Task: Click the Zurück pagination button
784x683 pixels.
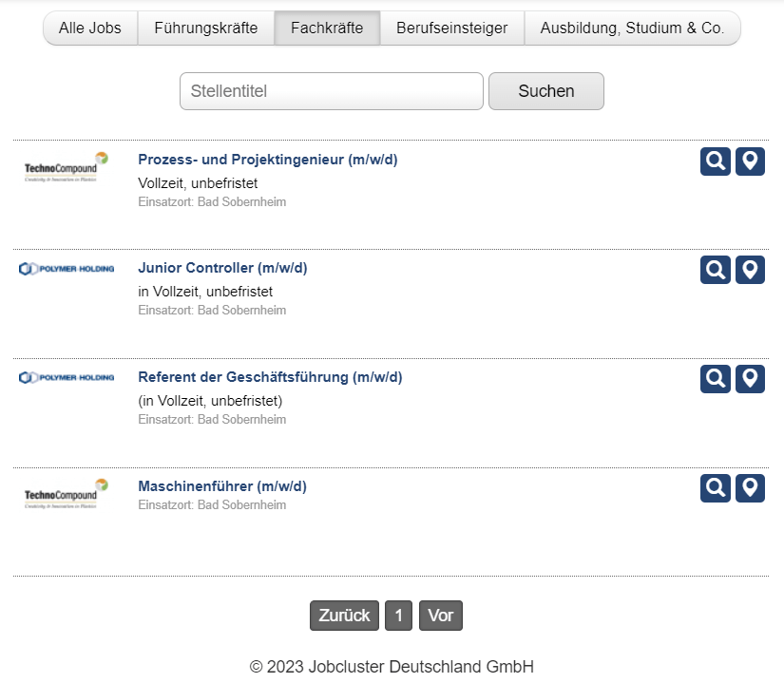Action: [x=344, y=616]
